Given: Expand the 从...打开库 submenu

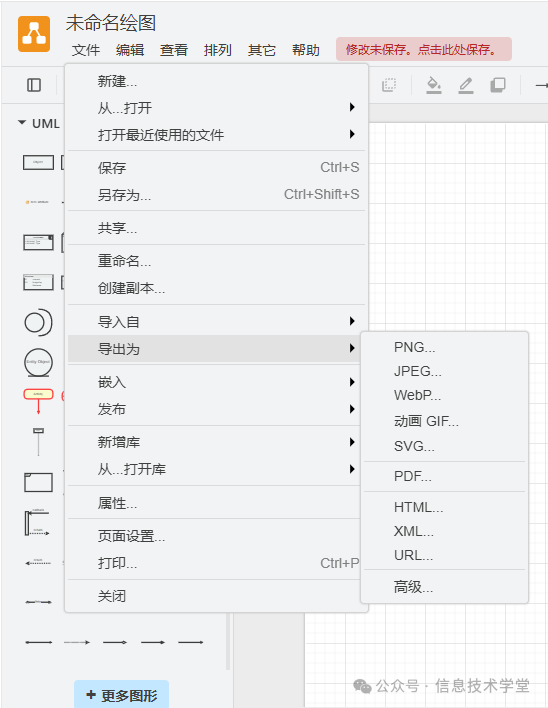Looking at the screenshot, I should (216, 469).
